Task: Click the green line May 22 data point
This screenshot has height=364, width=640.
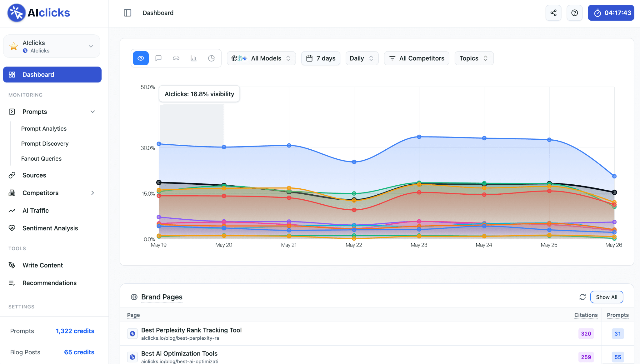Action: coord(354,193)
